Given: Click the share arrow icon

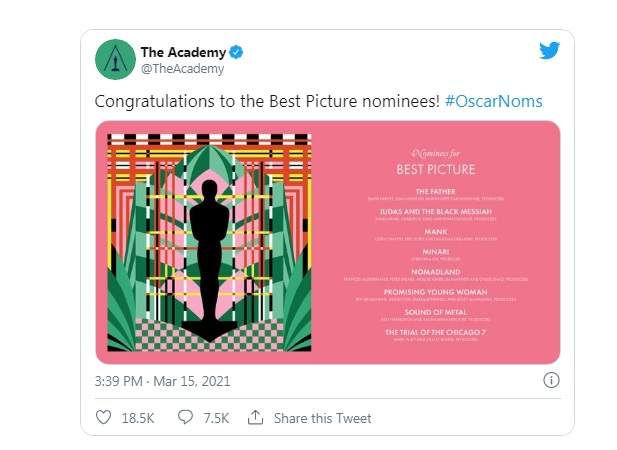Looking at the screenshot, I should (255, 416).
